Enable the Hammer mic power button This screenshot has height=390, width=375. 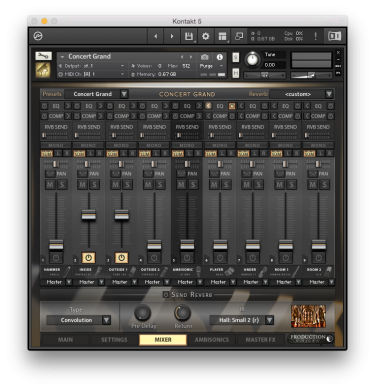[x=56, y=257]
